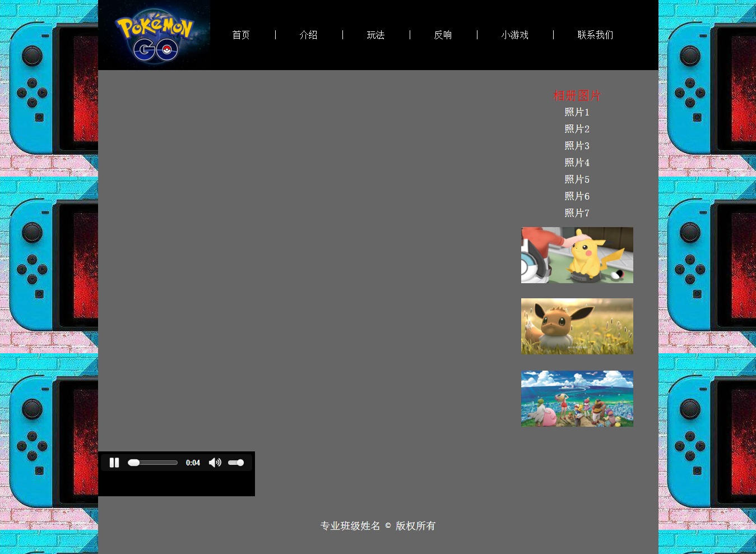756x554 pixels.
Task: Choose 照片6 from the list
Action: (x=577, y=196)
